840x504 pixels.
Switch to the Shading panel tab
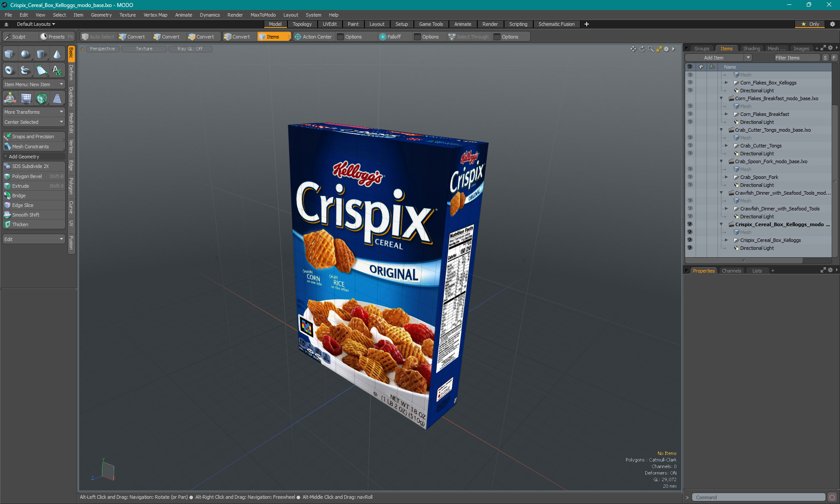click(751, 49)
